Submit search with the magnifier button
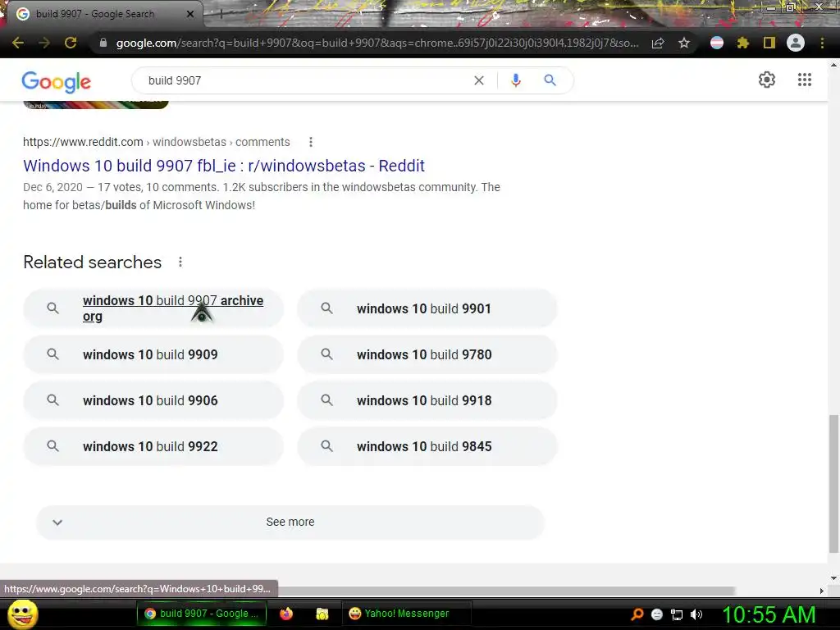This screenshot has height=630, width=840. [x=550, y=80]
